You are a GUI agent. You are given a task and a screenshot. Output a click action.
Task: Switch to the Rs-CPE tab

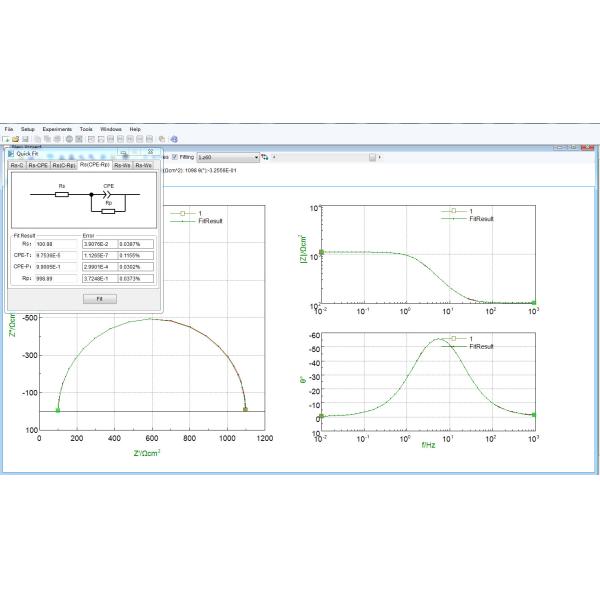click(37, 165)
